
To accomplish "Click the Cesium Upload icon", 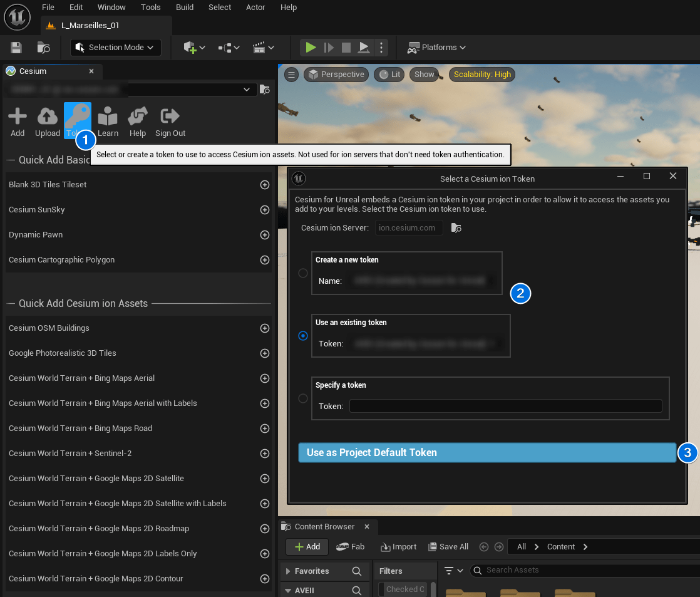I will [48, 121].
